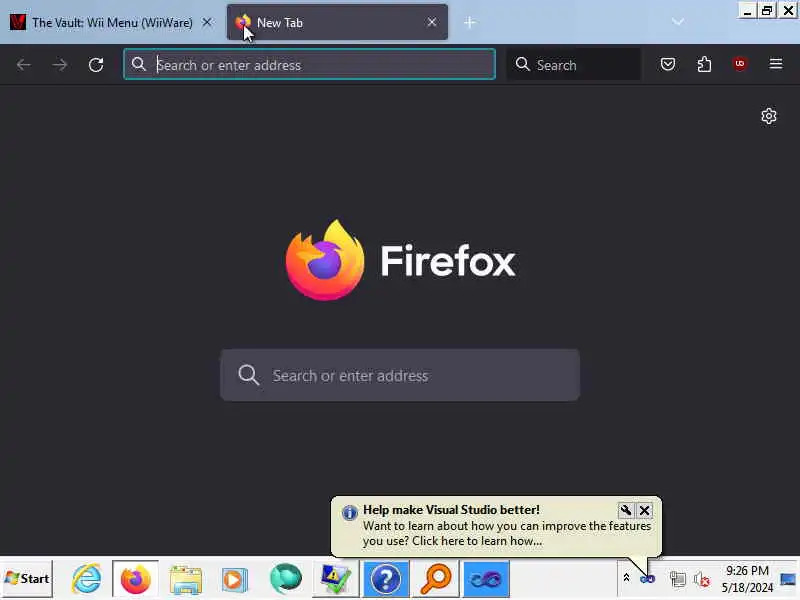
Task: Select the New Tab tab
Action: (x=337, y=22)
